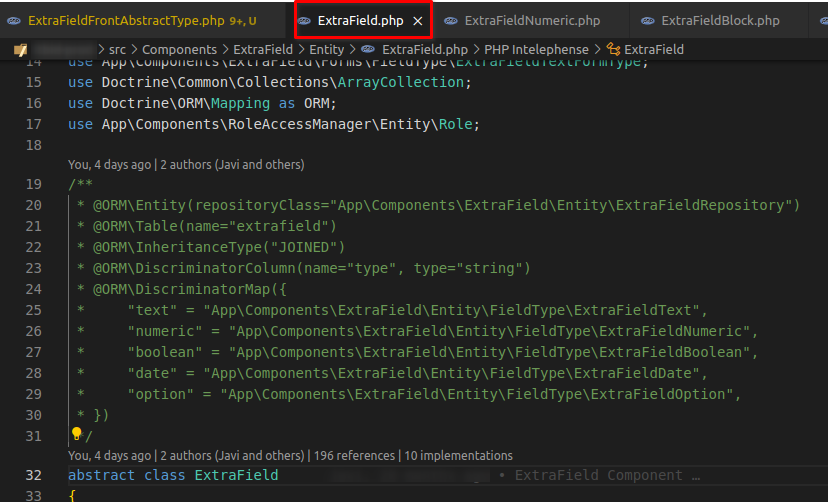Expand the src breadcrumb segment
Viewport: 828px width, 502px height.
[117, 49]
